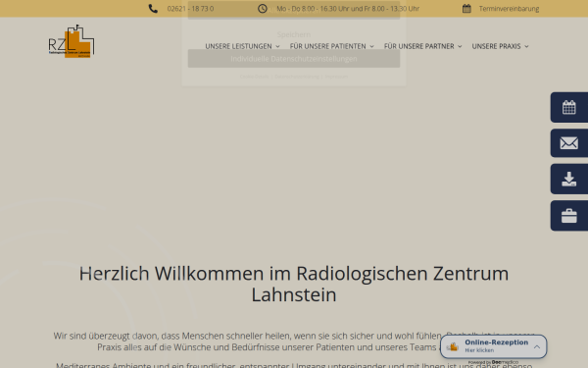588x368 pixels.
Task: Expand the Online-Rezeption widget with its arrow
Action: click(537, 346)
